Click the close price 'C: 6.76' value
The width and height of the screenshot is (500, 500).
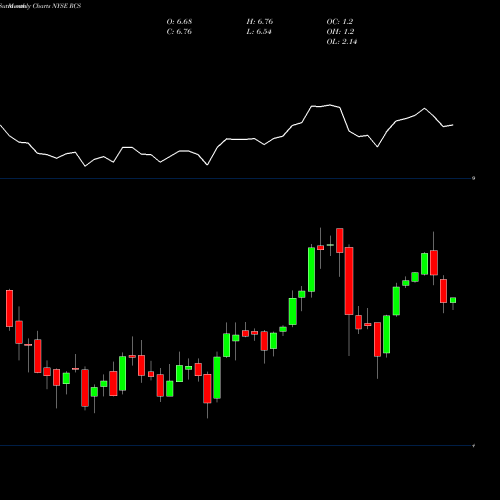point(179,32)
